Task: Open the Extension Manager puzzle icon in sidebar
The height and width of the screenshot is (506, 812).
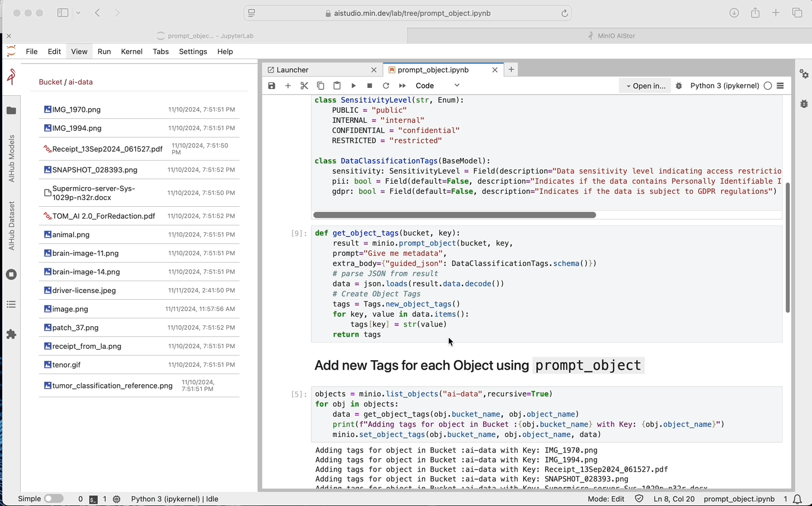Action: click(11, 334)
